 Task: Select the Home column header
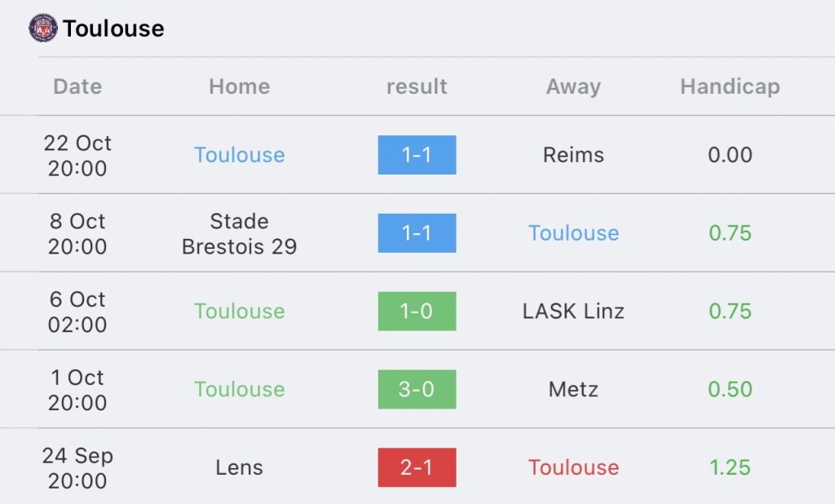(240, 86)
